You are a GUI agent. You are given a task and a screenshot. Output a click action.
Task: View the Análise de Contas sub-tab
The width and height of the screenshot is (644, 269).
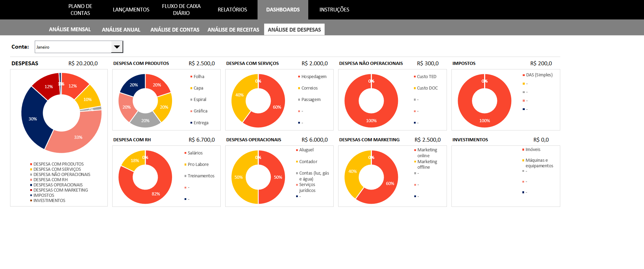coord(175,30)
